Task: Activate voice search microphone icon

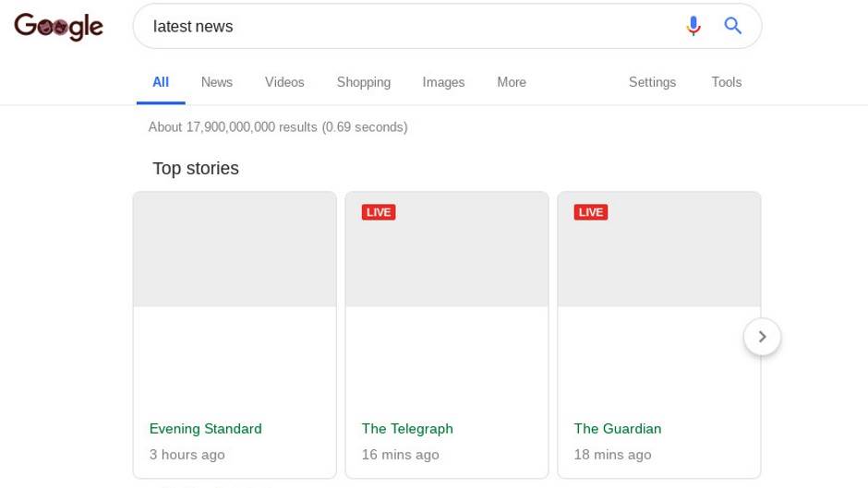Action: (693, 27)
